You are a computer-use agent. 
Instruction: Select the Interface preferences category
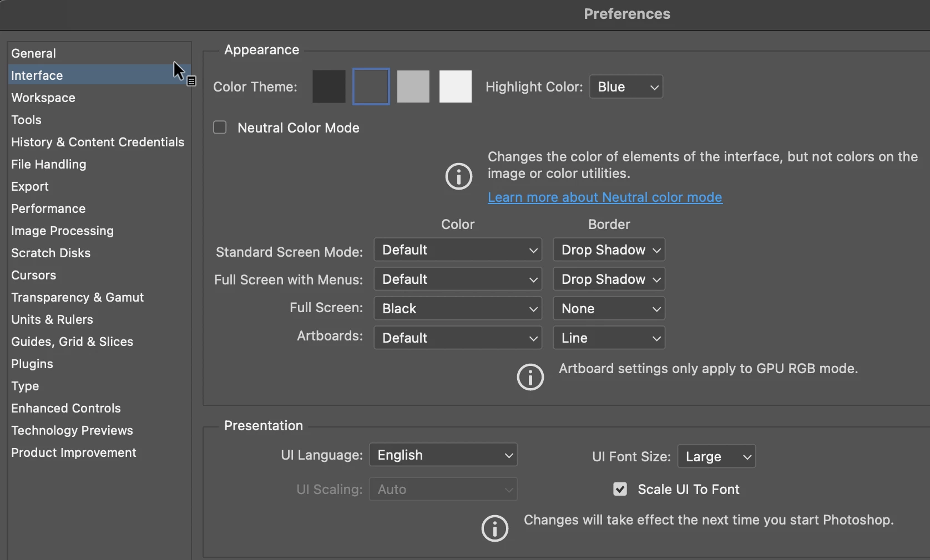(99, 75)
